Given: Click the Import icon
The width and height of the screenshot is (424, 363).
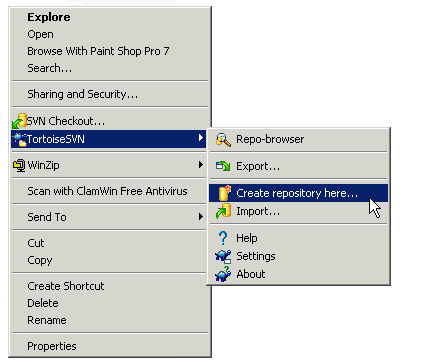Looking at the screenshot, I should pyautogui.click(x=223, y=211).
